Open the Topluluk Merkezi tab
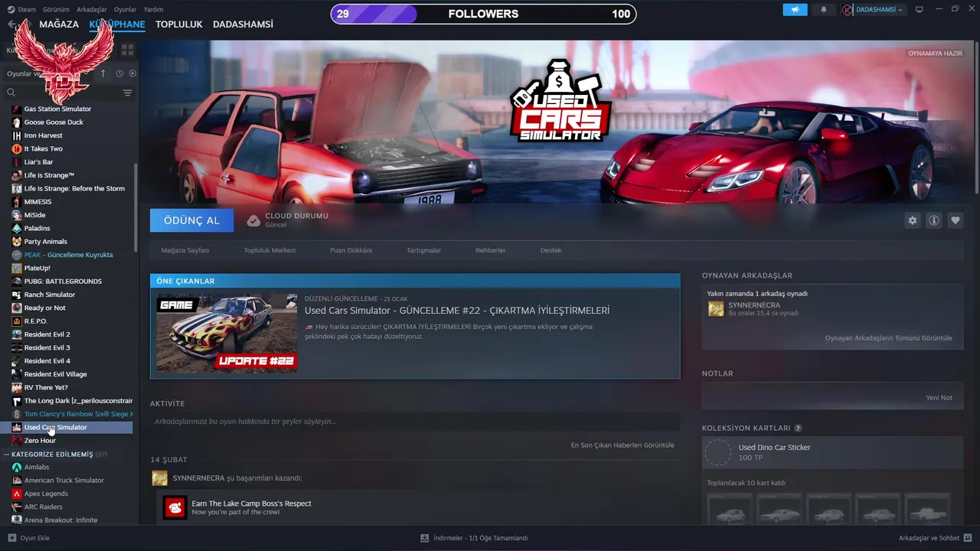The image size is (980, 551). [x=269, y=250]
